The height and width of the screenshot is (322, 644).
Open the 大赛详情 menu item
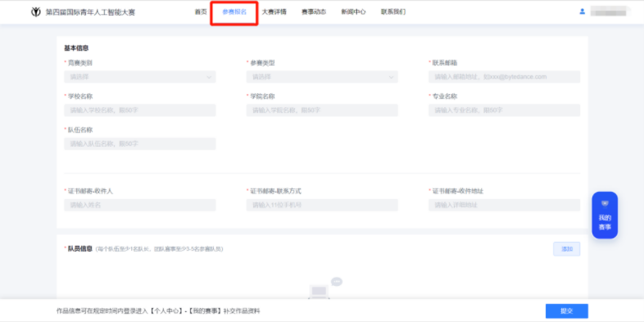(x=274, y=12)
